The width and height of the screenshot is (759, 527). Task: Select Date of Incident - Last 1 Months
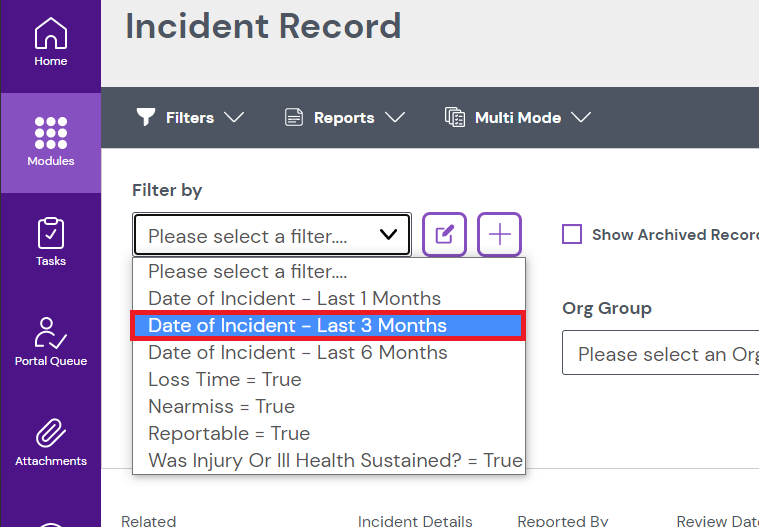(x=294, y=299)
